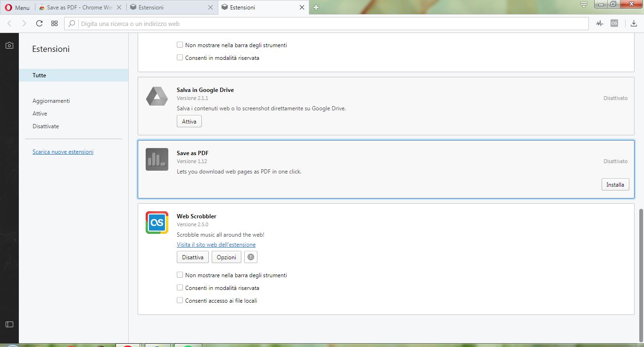This screenshot has height=347, width=644.
Task: Click the Google Drive extension icon
Action: tap(157, 96)
